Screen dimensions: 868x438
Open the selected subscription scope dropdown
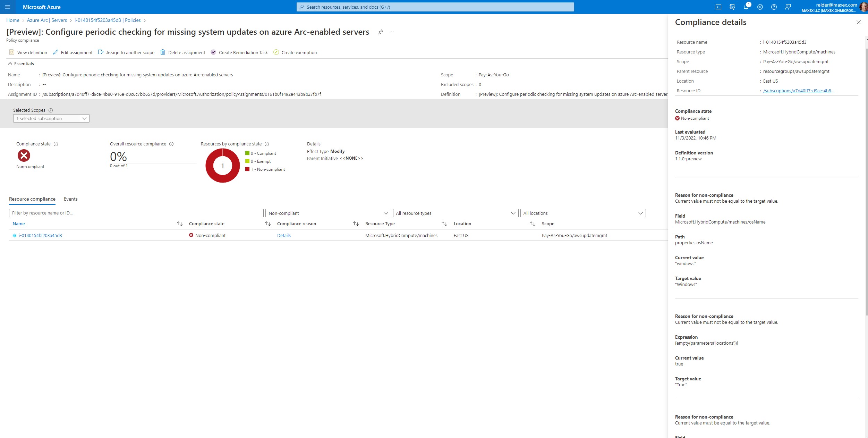click(x=51, y=118)
